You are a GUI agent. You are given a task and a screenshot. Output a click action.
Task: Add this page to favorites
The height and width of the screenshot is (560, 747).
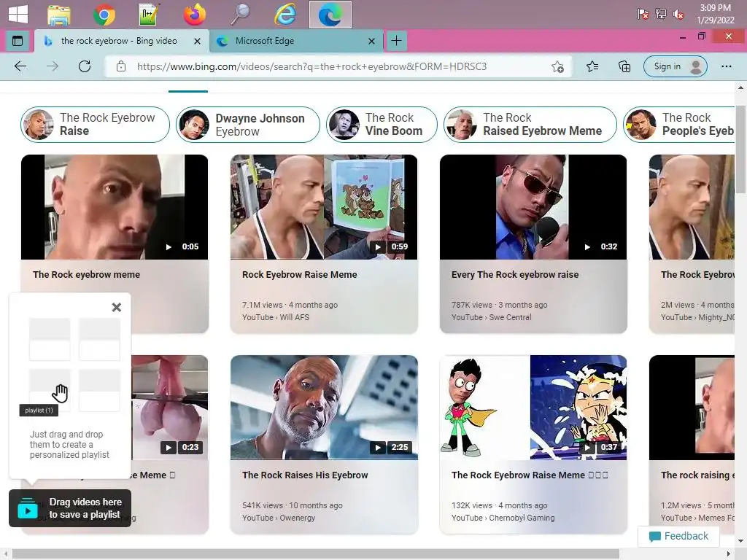pos(557,66)
